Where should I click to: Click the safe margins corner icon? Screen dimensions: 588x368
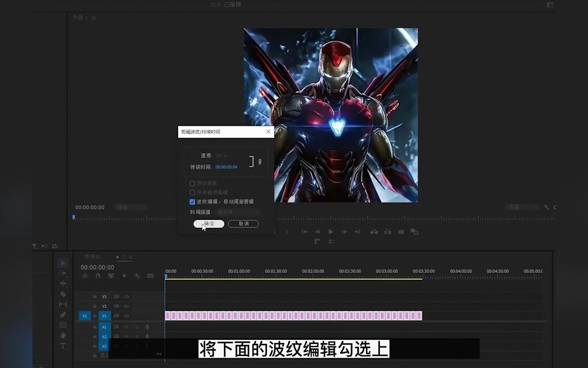[317, 242]
